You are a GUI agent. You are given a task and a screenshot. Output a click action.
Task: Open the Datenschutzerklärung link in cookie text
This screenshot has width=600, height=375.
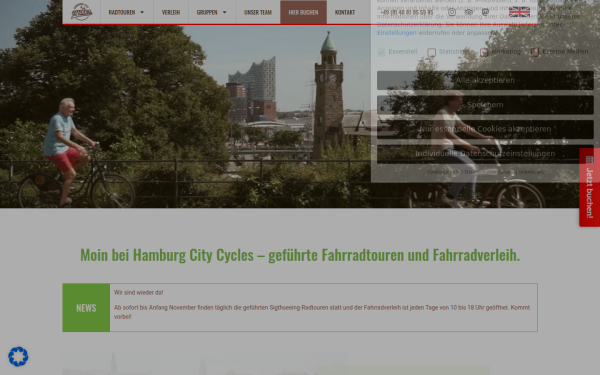pyautogui.click(x=409, y=24)
